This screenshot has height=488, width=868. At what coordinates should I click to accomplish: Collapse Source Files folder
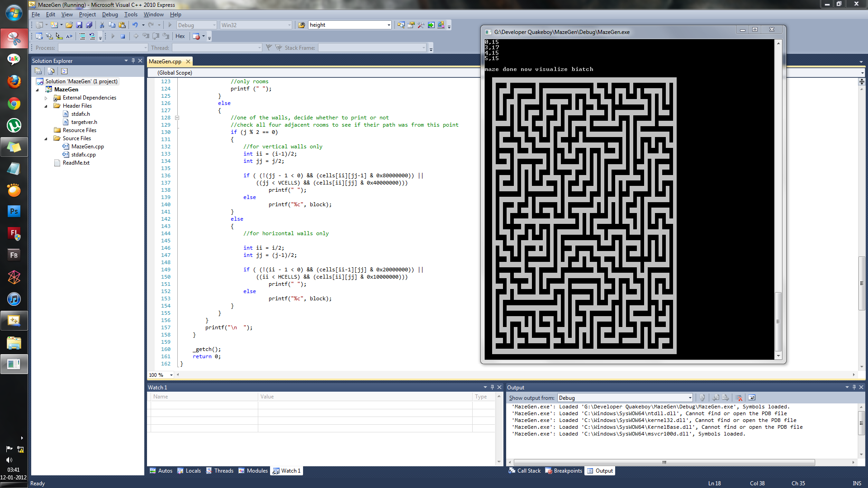point(46,138)
